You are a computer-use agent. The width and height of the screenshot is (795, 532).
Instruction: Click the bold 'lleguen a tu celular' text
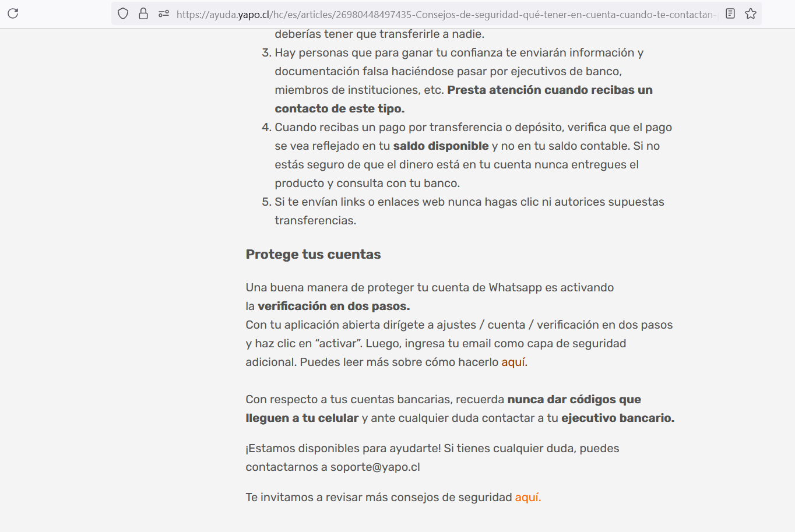(x=302, y=418)
